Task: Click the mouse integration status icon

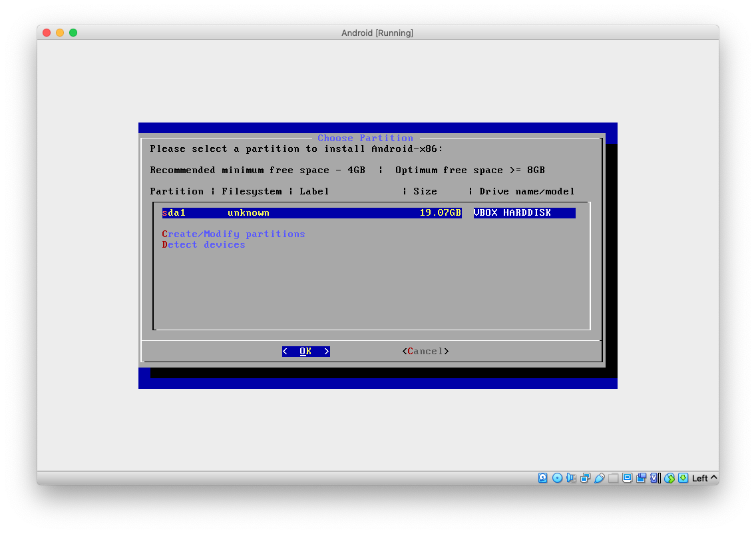Action: (669, 478)
